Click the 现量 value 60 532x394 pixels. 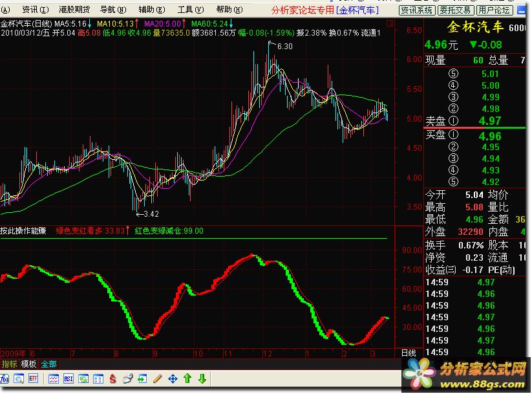pos(478,60)
